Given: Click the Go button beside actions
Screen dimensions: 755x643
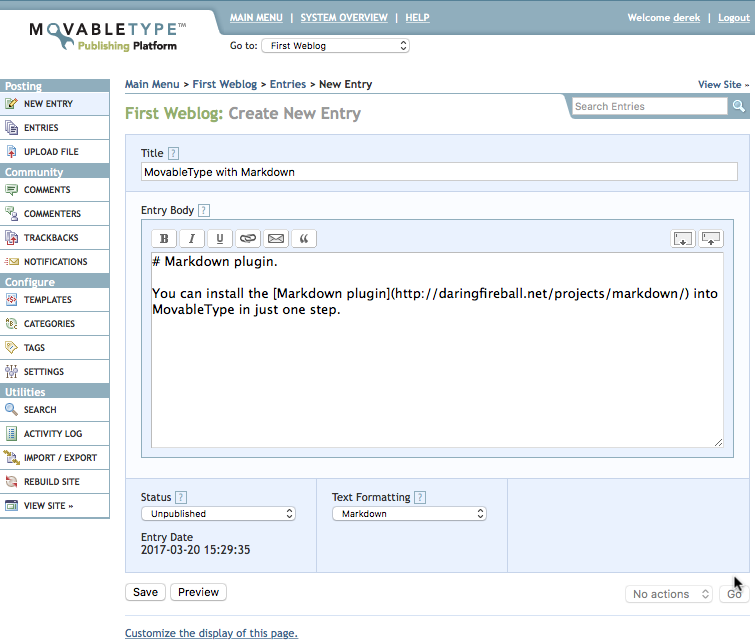Looking at the screenshot, I should click(734, 594).
